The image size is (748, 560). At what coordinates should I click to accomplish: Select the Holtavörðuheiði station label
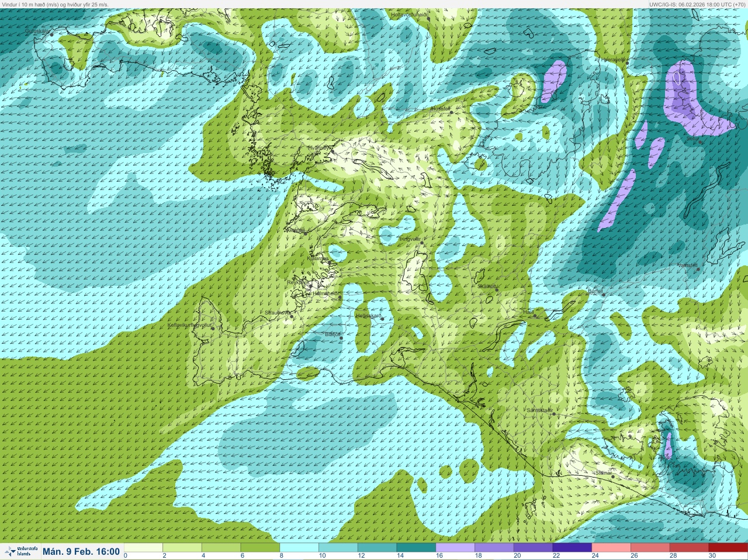click(x=410, y=14)
